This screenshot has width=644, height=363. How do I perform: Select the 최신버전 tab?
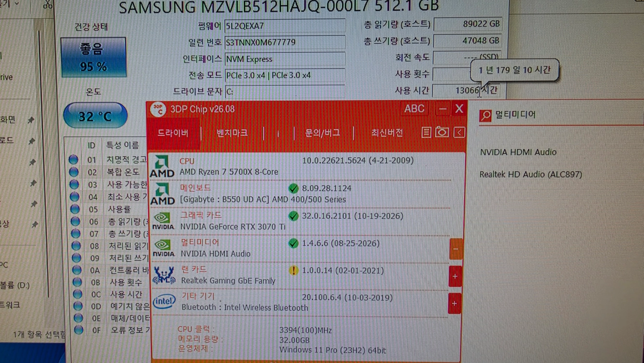pos(387,133)
